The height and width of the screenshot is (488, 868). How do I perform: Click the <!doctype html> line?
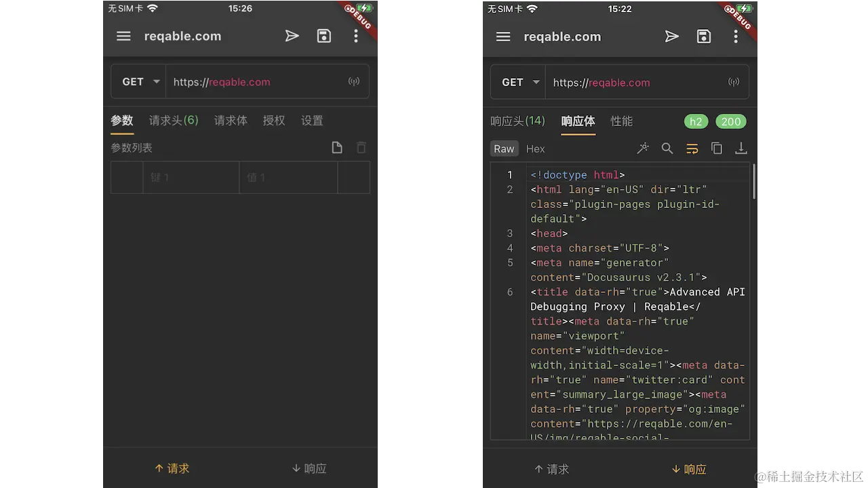coord(578,175)
